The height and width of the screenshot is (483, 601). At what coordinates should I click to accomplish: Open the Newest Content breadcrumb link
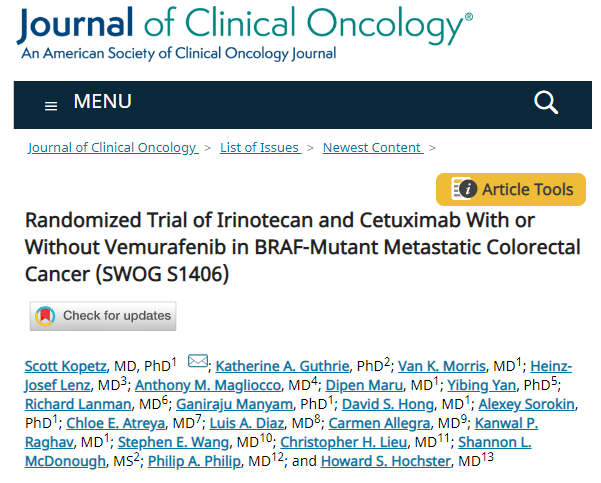373,148
